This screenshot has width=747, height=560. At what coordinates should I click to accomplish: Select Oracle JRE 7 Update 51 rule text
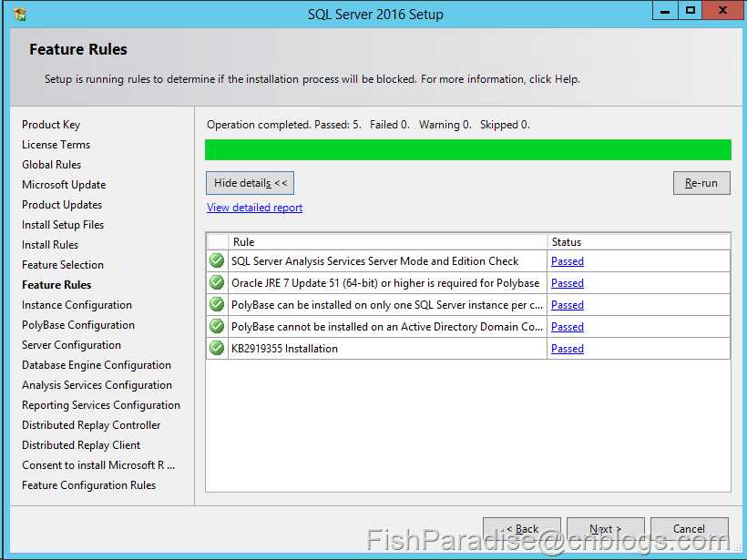click(x=385, y=283)
